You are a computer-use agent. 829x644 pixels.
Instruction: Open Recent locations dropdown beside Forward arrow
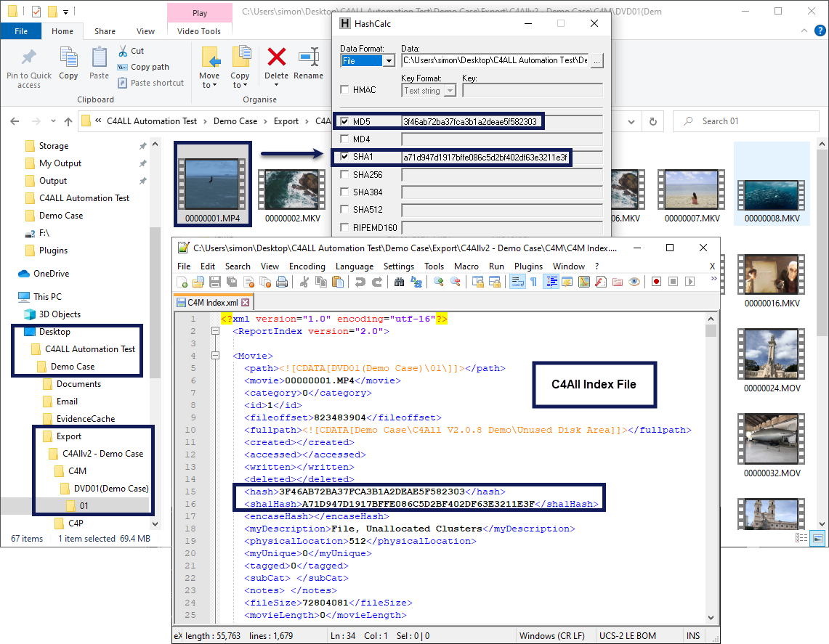(53, 121)
